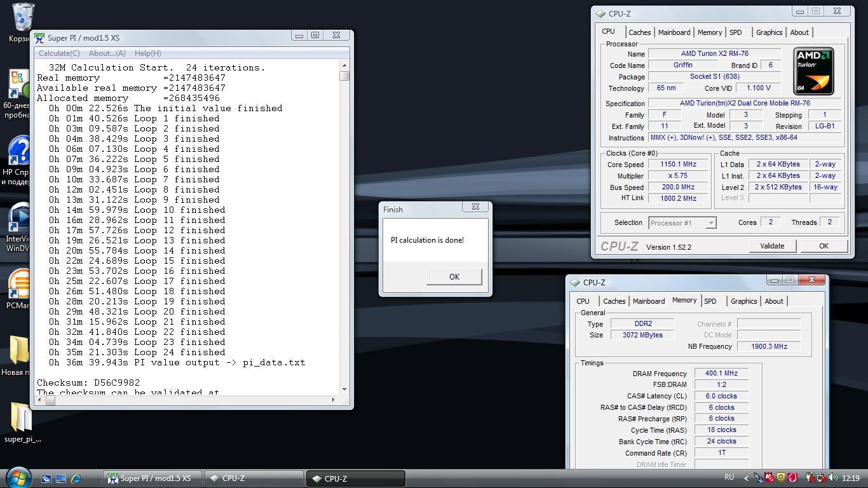
Task: Switch to active second CPU-Z taskbar button
Action: (x=356, y=478)
